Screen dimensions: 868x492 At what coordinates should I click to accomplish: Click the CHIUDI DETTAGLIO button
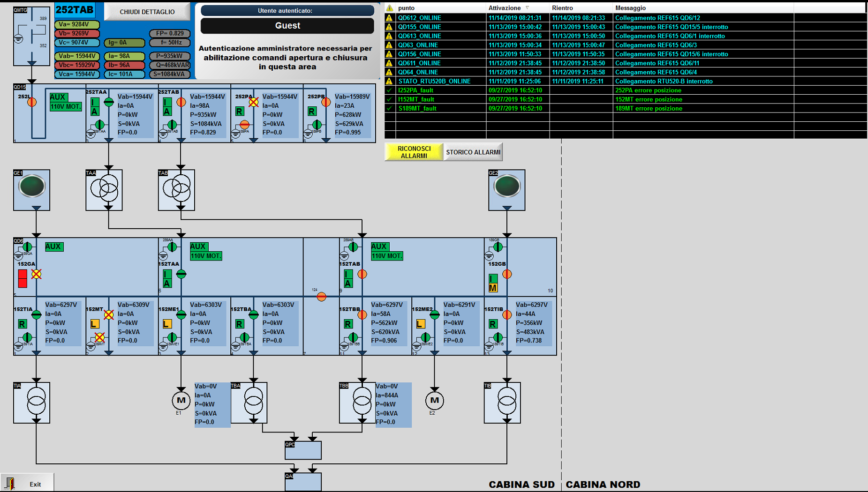coord(147,12)
